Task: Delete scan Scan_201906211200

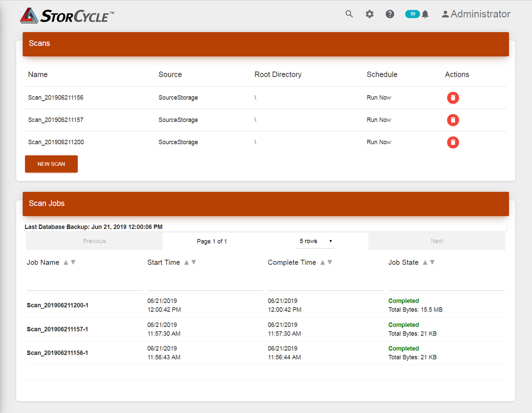Action: 453,142
